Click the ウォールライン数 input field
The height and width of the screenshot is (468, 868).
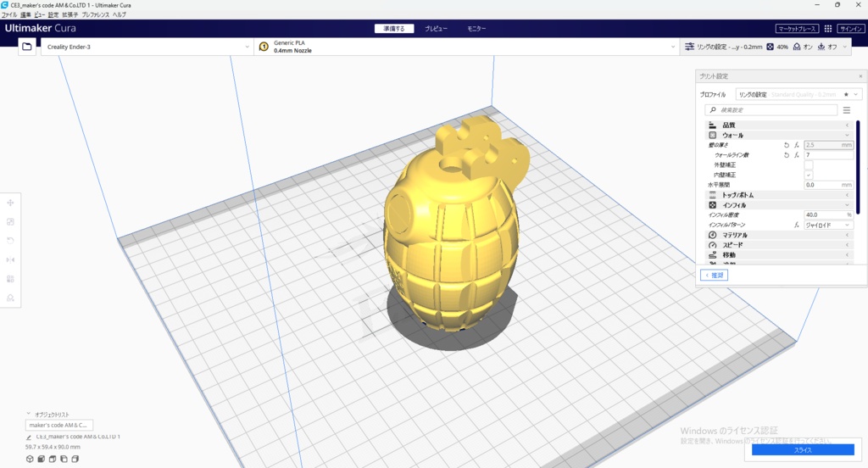pos(828,155)
